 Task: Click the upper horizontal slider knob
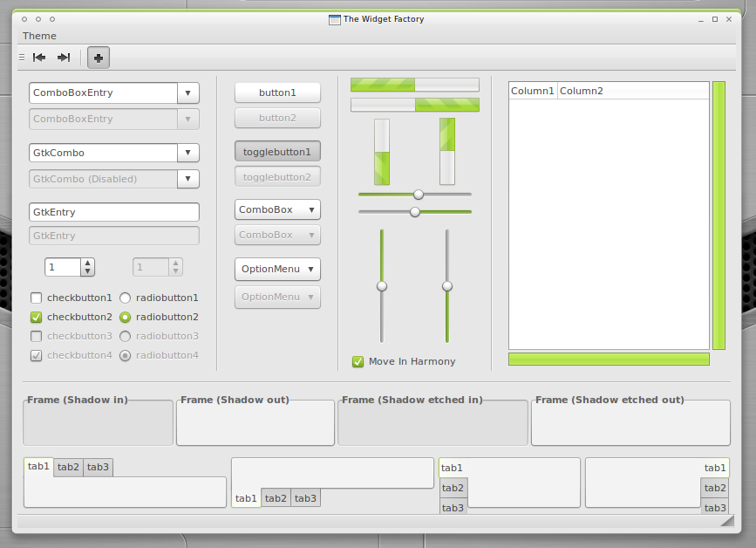pyautogui.click(x=419, y=195)
